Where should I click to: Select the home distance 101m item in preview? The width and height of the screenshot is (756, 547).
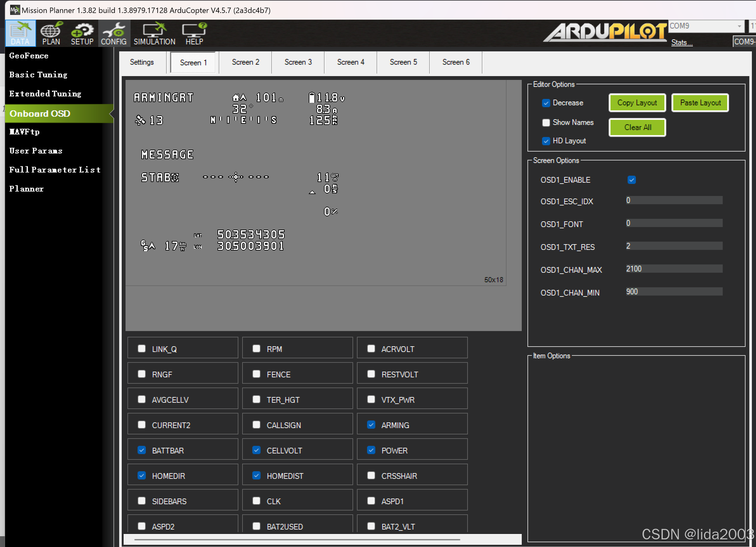tap(258, 97)
